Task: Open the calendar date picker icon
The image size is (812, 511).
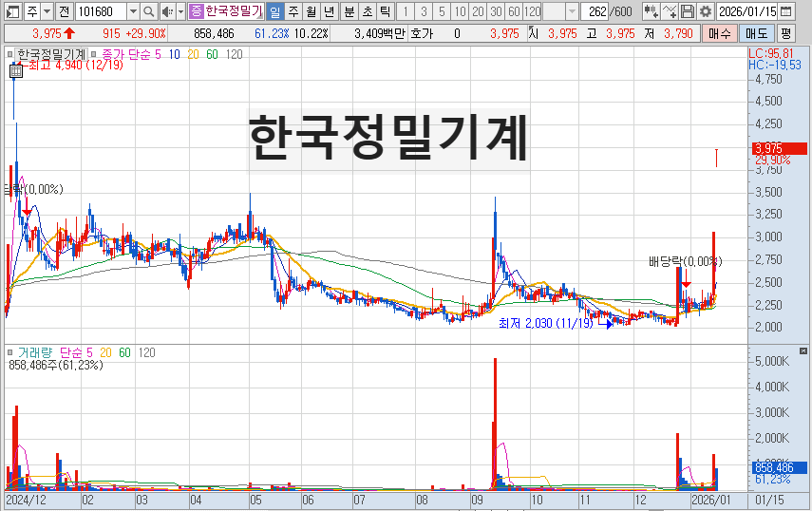Action: [x=786, y=10]
